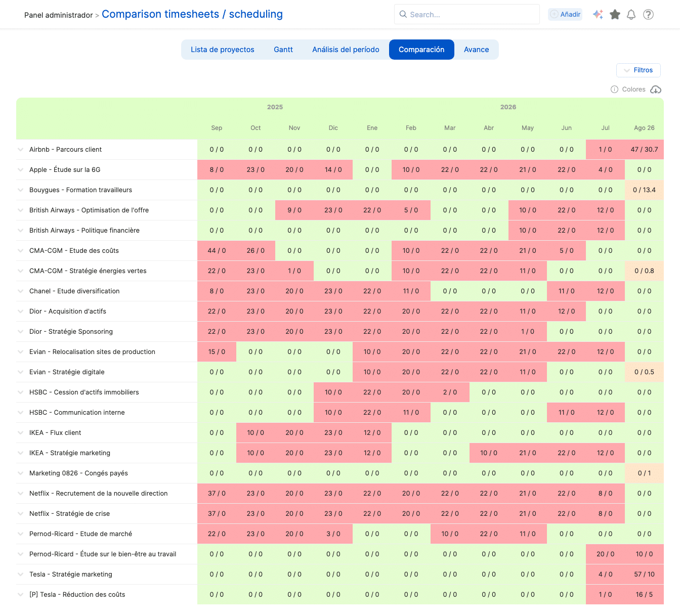Expand IKEA - Stratégie marketing row
The width and height of the screenshot is (680, 616).
click(x=21, y=453)
